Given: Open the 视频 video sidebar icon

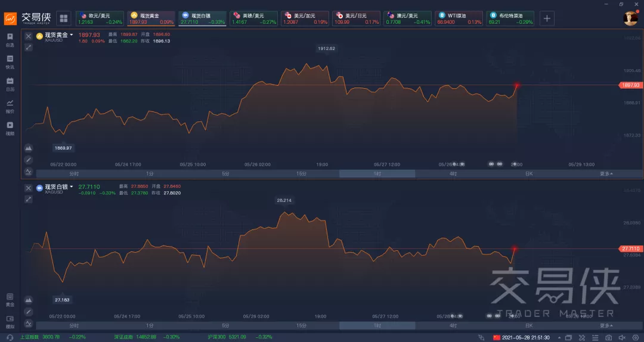Looking at the screenshot, I should [x=10, y=129].
